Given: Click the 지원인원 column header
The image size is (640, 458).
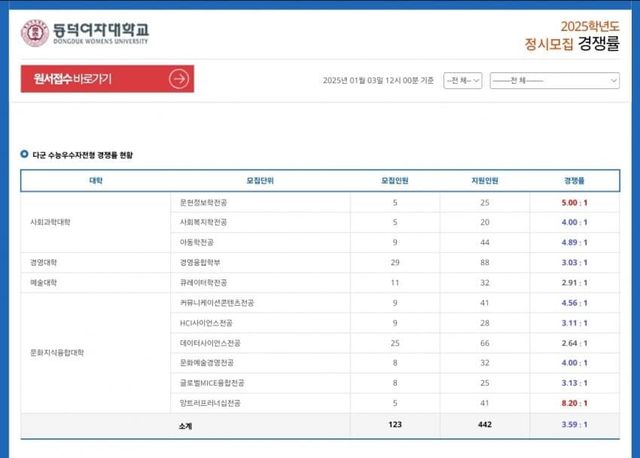Looking at the screenshot, I should [x=485, y=181].
